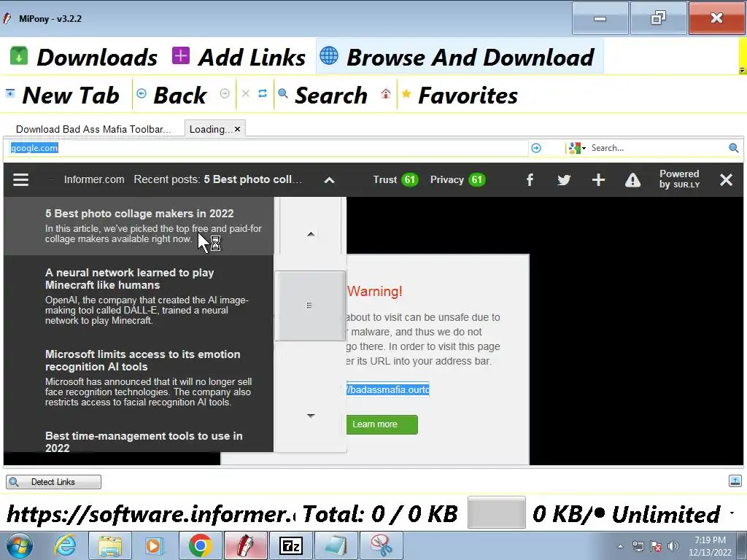Click the Go arrow beside address bar

coord(536,148)
